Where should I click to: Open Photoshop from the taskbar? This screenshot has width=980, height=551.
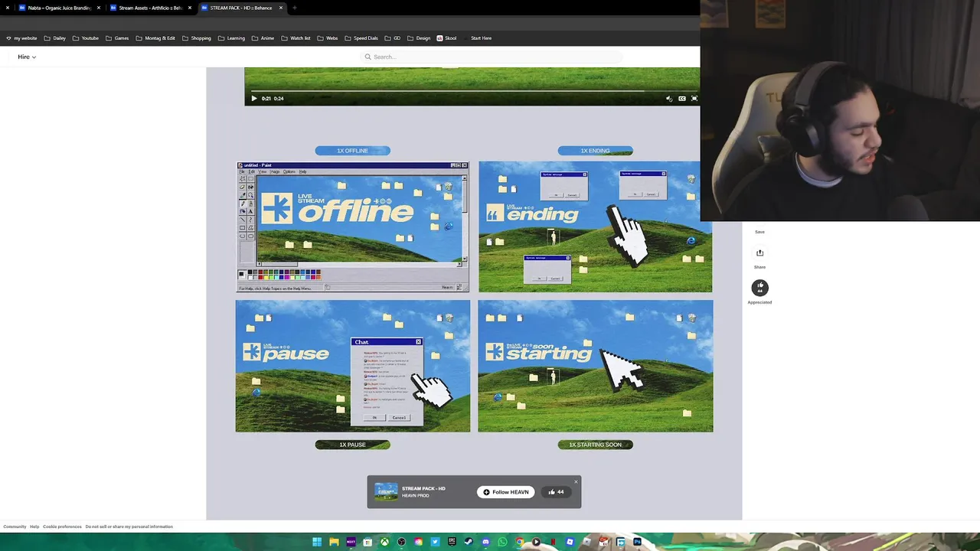pos(637,542)
